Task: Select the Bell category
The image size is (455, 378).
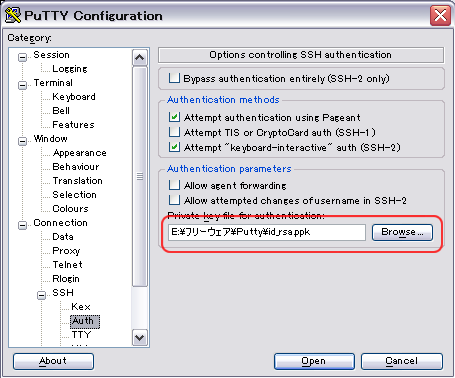Action: pos(61,111)
